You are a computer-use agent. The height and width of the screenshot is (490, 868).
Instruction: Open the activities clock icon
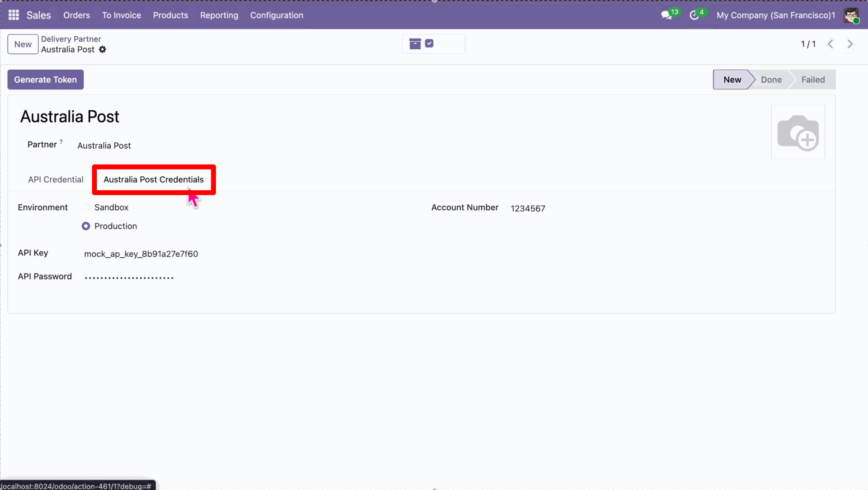point(694,15)
